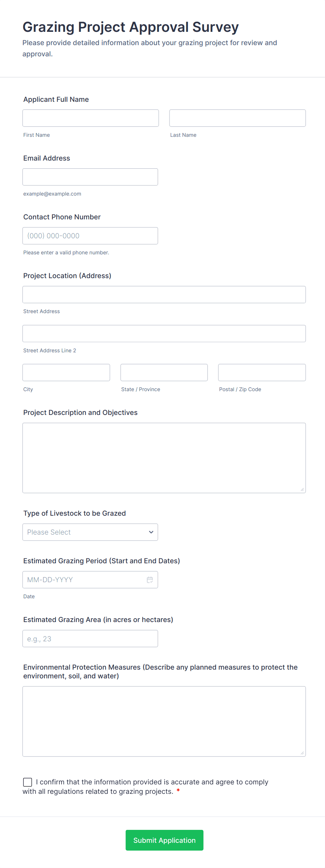Activate the Contact Phone Number field

point(90,236)
